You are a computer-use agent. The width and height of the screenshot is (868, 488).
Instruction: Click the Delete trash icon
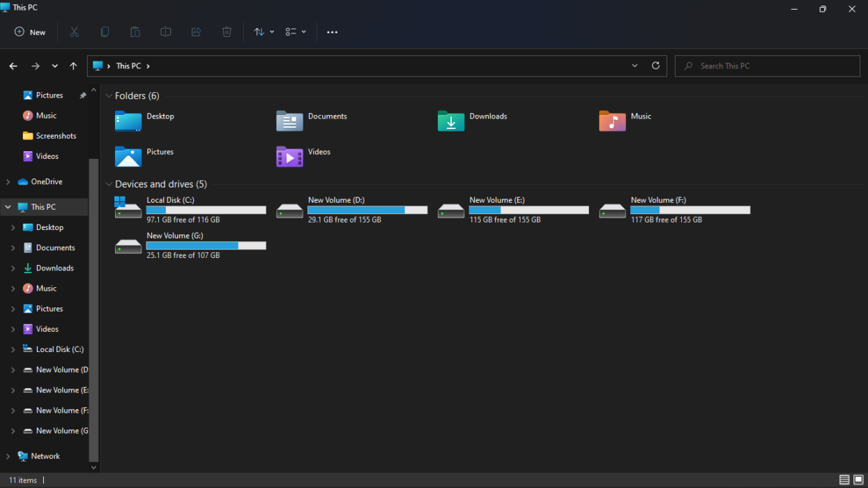coord(227,32)
